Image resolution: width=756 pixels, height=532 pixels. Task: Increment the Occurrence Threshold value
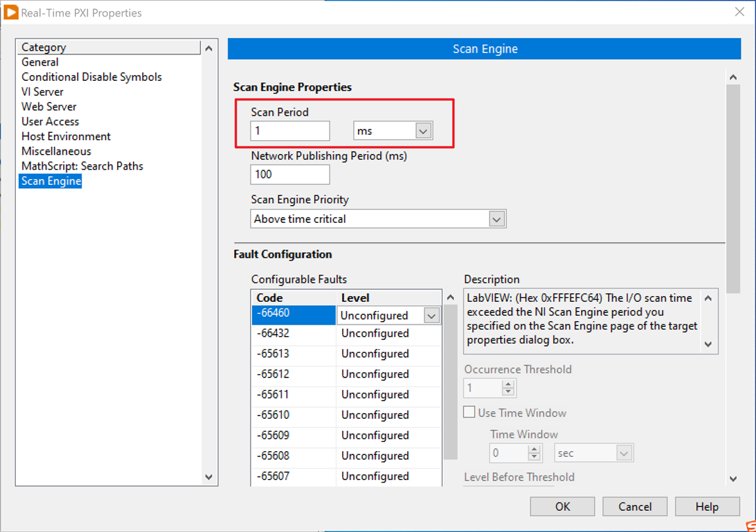508,385
